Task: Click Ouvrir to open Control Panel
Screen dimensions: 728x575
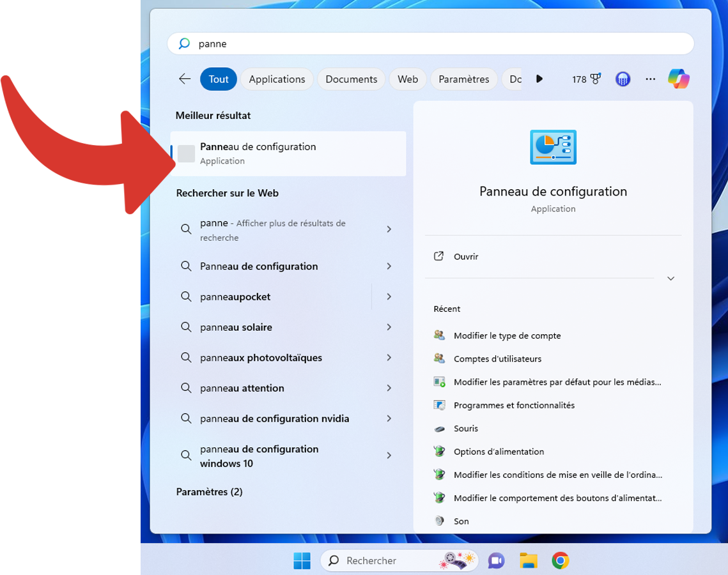Action: click(x=466, y=256)
